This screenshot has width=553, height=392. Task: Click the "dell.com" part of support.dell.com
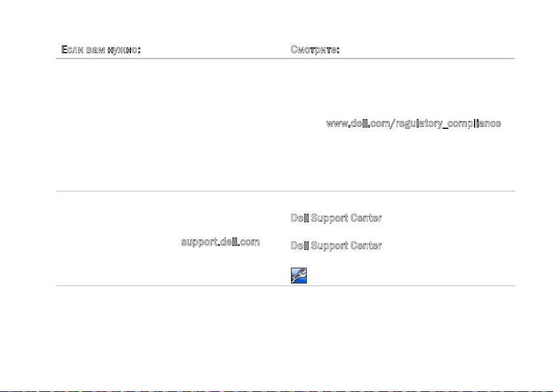(240, 242)
